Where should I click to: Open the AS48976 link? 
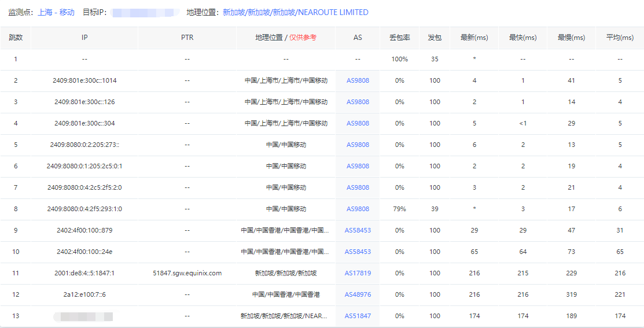[358, 294]
